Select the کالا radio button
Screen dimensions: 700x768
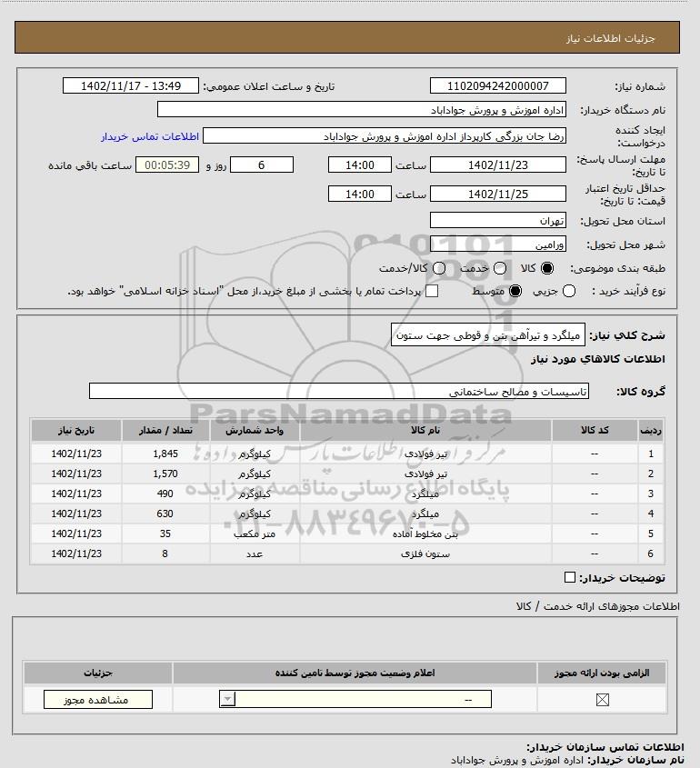tap(547, 268)
